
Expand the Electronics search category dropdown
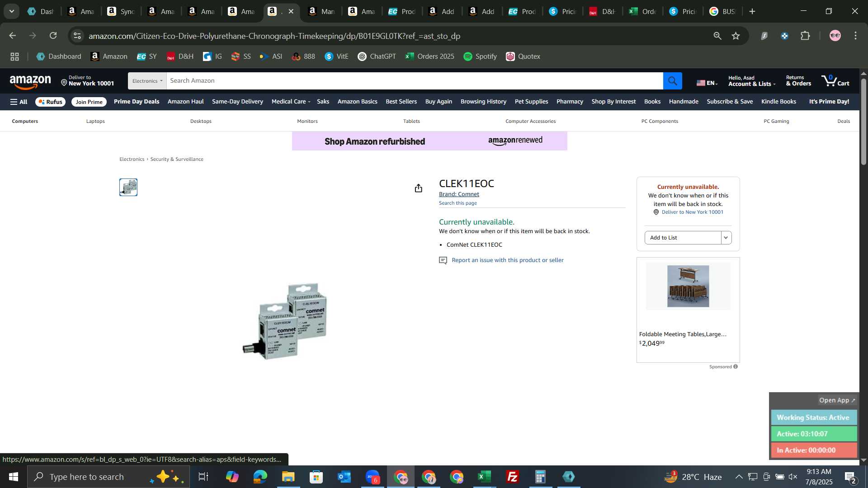pos(147,81)
